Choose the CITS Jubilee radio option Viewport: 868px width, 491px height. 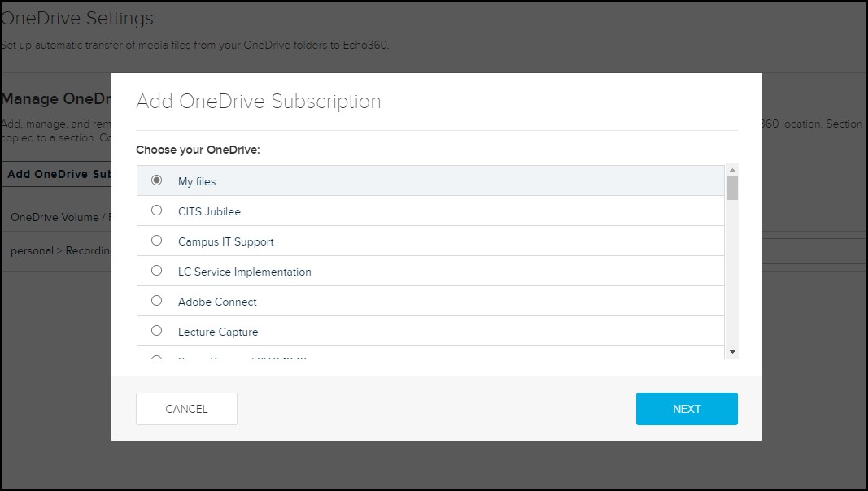tap(157, 210)
